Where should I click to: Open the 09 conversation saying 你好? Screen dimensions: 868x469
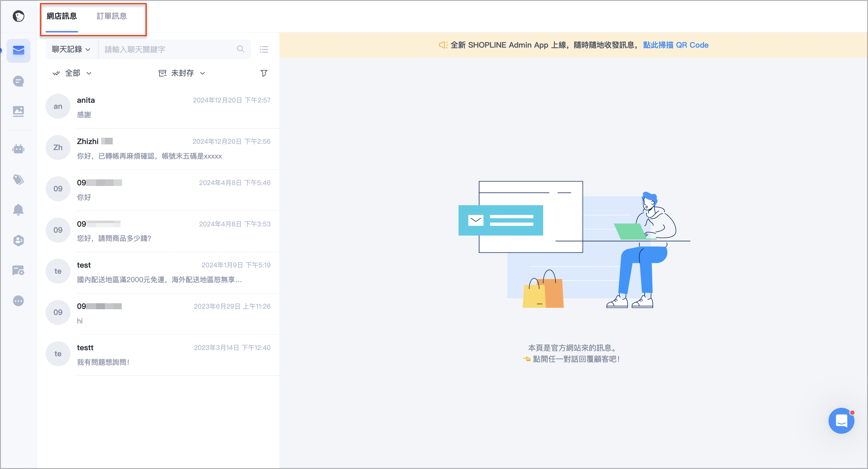(x=158, y=190)
